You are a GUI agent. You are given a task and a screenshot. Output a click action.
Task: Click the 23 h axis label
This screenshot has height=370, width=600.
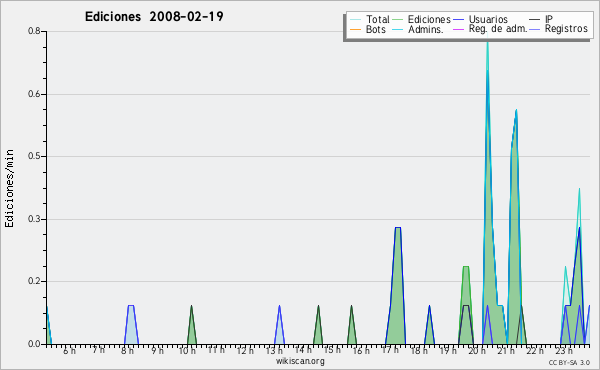[563, 350]
